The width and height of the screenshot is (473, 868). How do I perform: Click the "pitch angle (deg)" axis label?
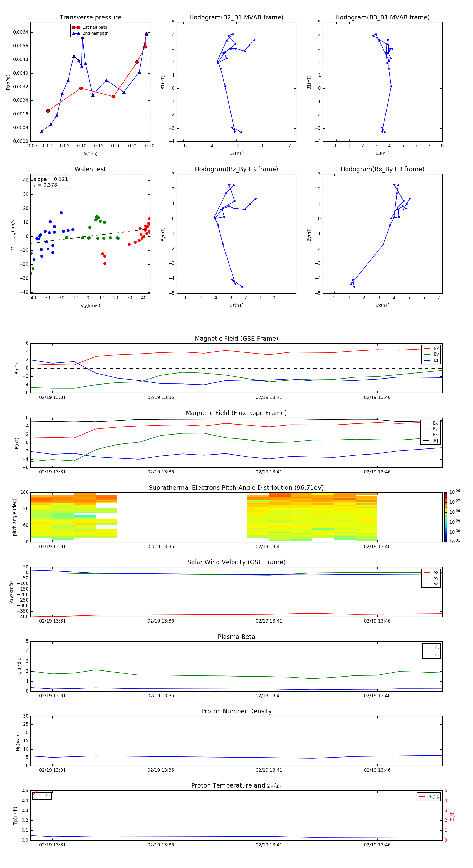(14, 517)
